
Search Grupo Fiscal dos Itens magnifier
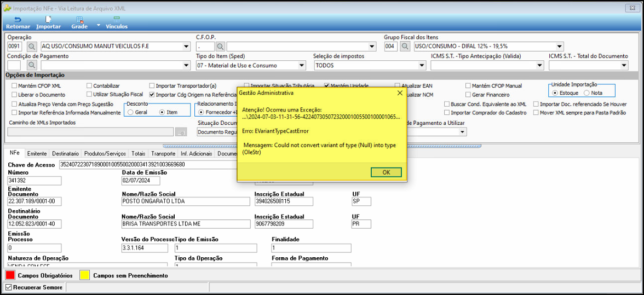(x=405, y=47)
